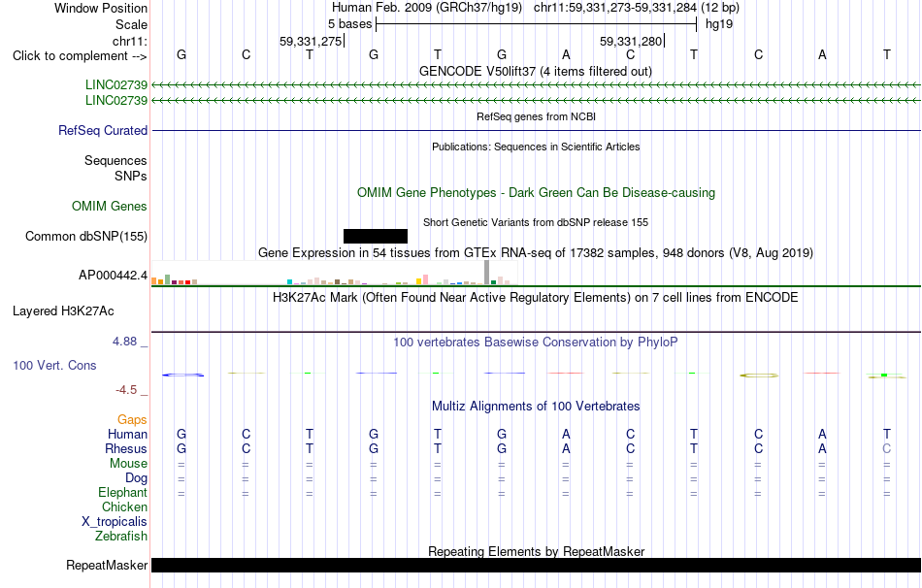Click the Common dbSNP(155) track label
This screenshot has width=922, height=588.
point(86,237)
